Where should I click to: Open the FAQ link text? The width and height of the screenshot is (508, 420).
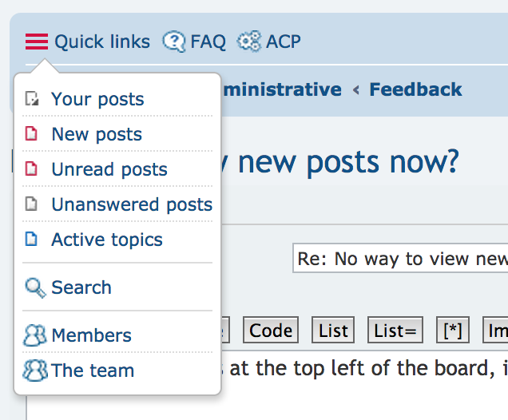pos(208,42)
